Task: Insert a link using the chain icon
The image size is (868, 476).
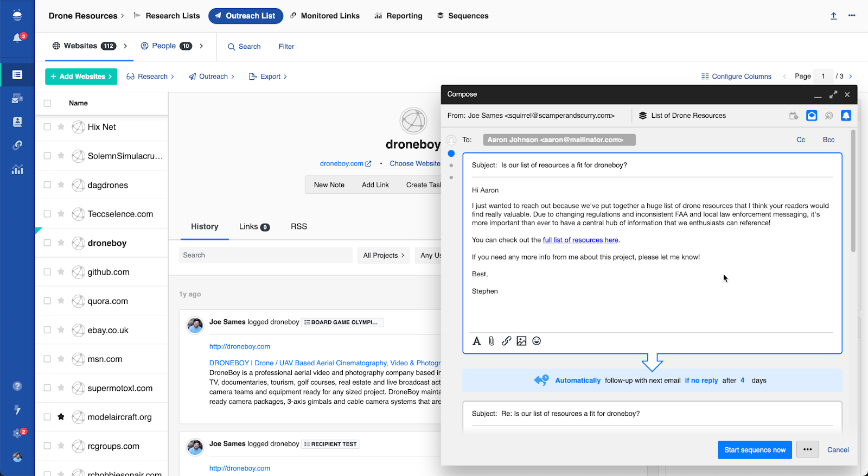Action: (506, 341)
